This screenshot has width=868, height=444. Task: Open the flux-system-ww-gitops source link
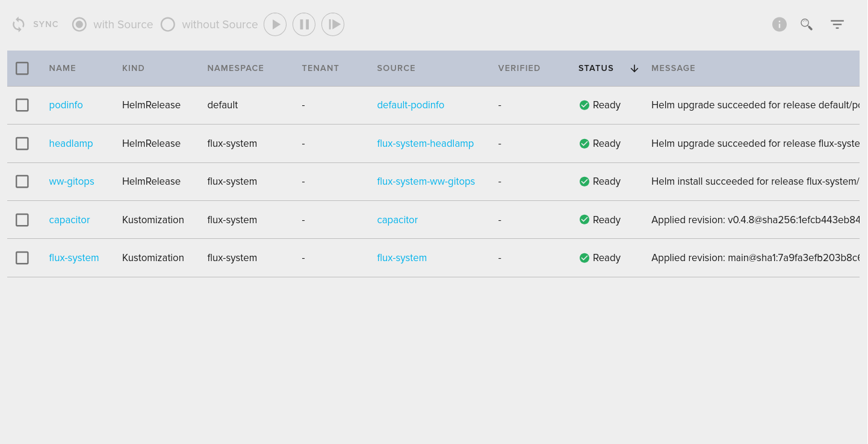coord(426,182)
